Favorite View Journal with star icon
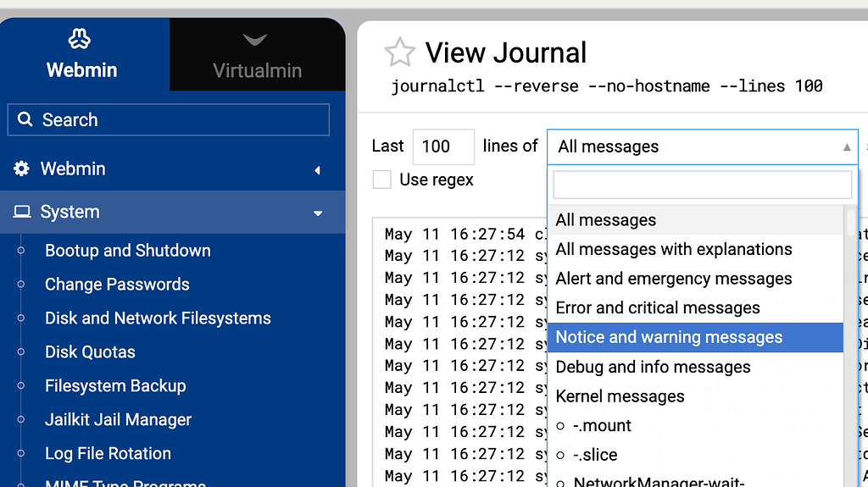The width and height of the screenshot is (868, 487). tap(400, 53)
